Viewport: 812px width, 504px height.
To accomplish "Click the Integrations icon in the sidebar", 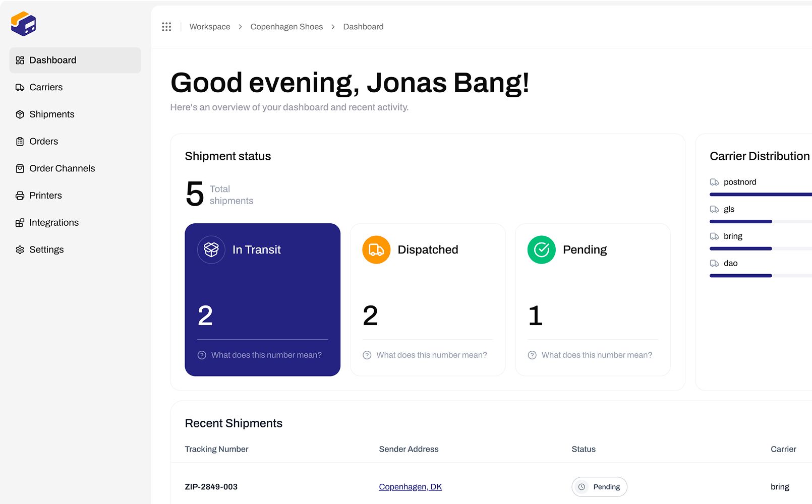I will click(20, 222).
